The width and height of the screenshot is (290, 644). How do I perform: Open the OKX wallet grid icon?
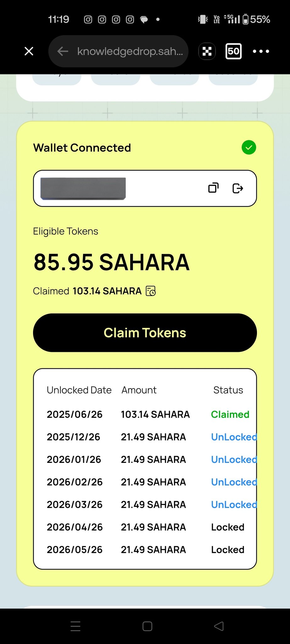[207, 51]
